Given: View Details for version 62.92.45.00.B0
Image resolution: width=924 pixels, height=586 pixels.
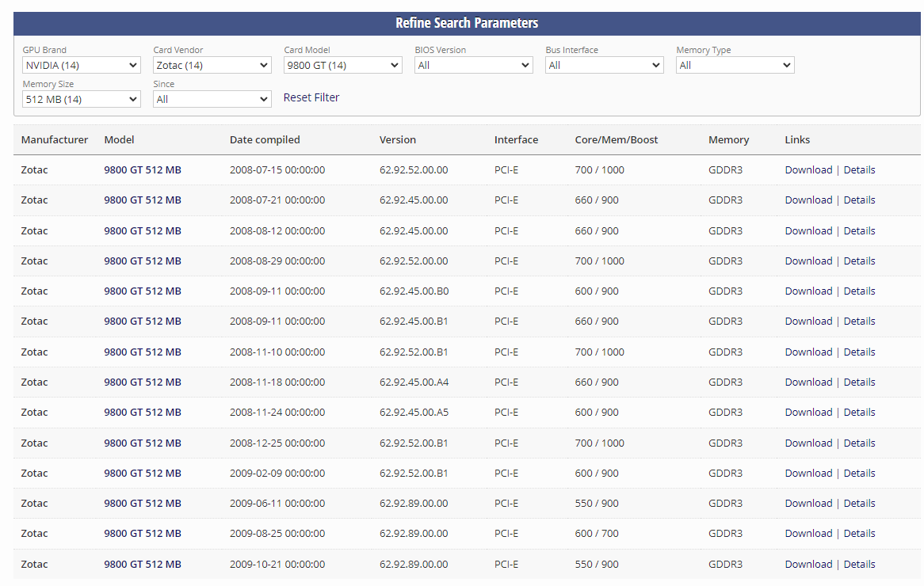Looking at the screenshot, I should (x=859, y=291).
